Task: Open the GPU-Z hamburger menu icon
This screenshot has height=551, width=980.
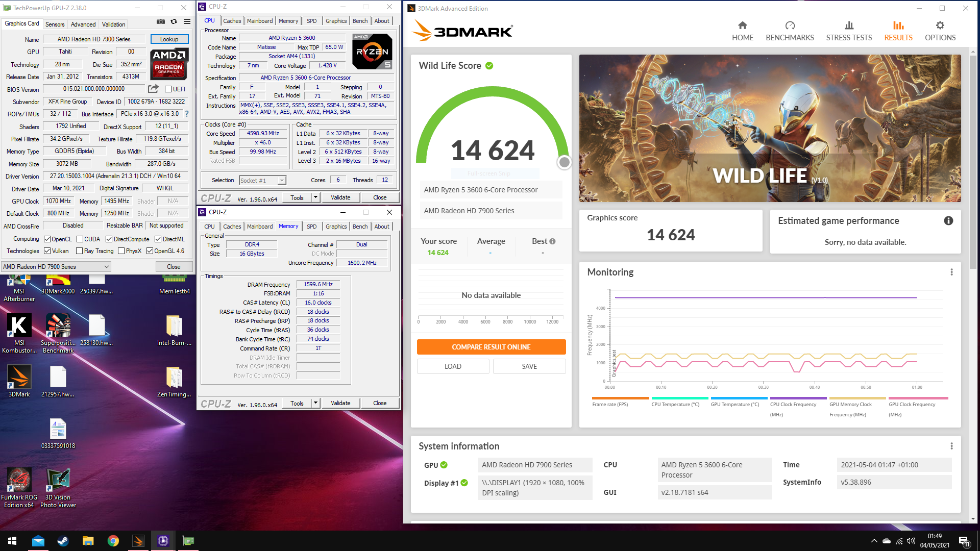Action: coord(187,22)
